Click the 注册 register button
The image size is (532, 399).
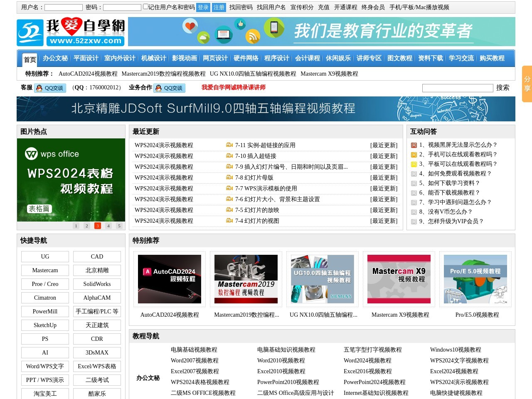point(219,7)
